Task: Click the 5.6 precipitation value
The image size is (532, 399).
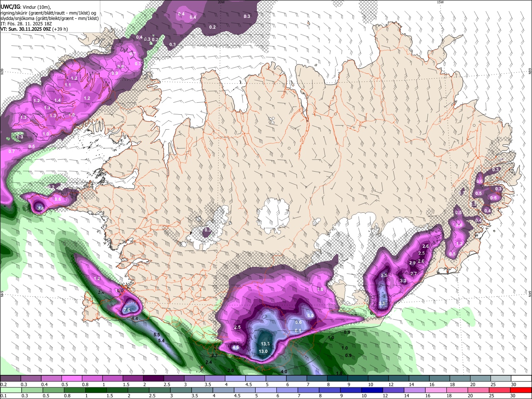Action: tap(298, 322)
